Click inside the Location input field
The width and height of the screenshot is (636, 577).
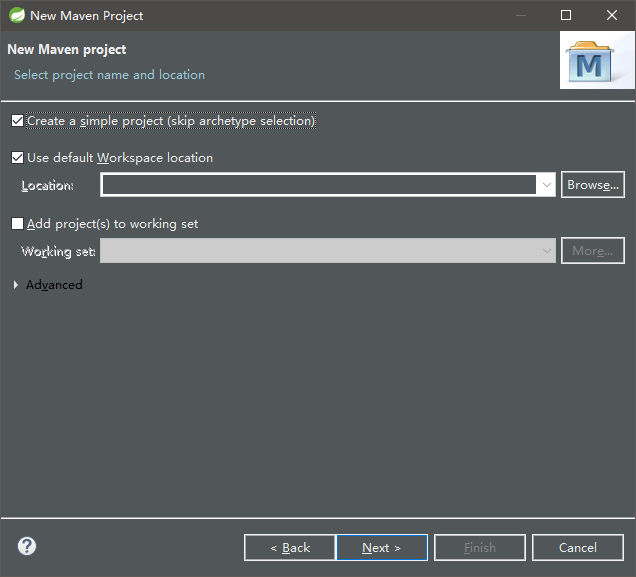pyautogui.click(x=319, y=185)
